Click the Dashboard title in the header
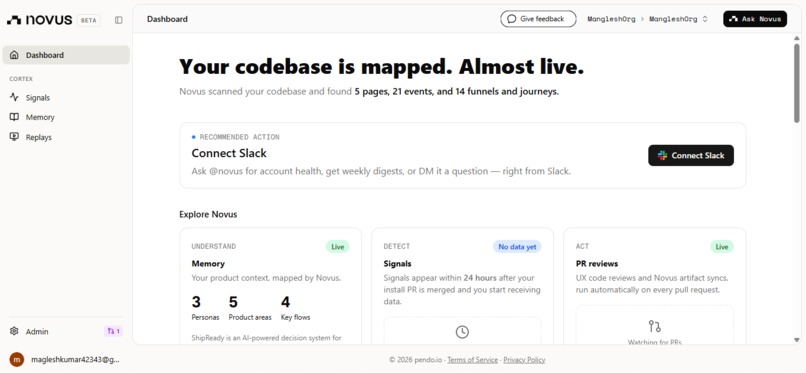806x374 pixels. click(167, 19)
